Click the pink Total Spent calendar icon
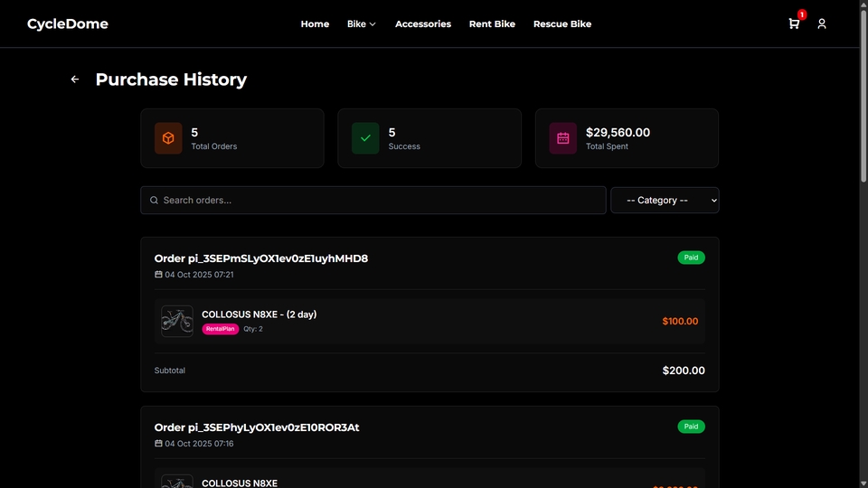Screen dimensions: 868x488 click(563, 138)
